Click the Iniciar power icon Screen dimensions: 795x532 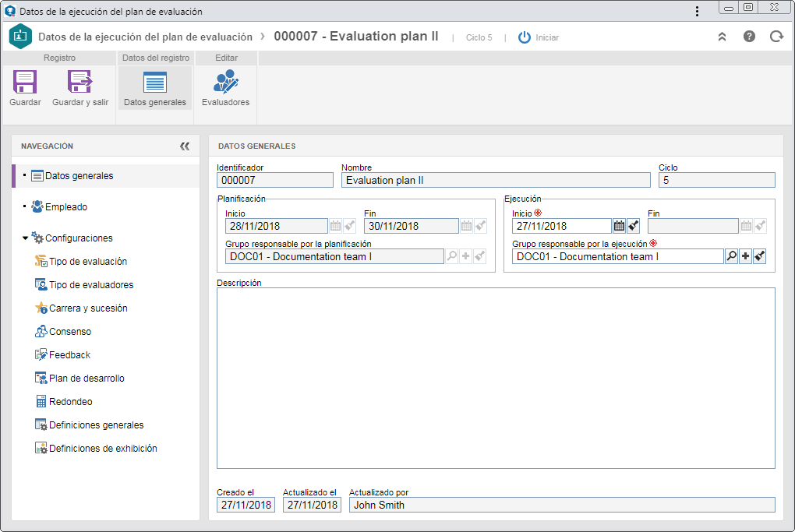pos(525,37)
